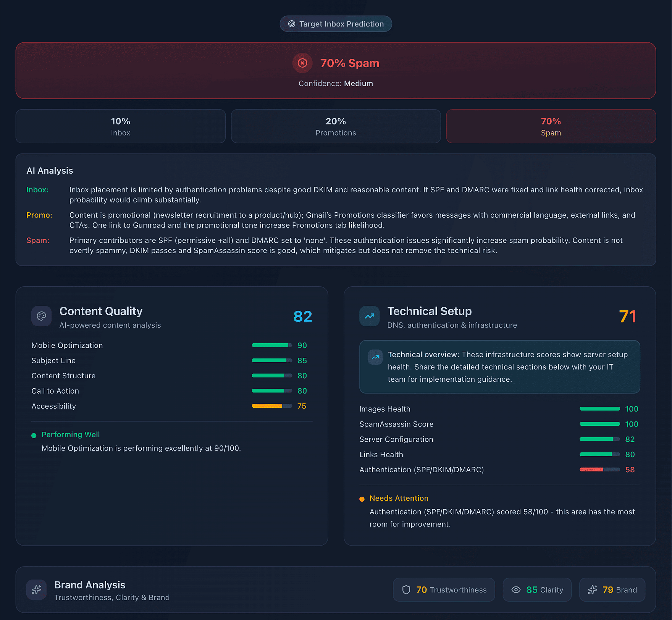
Task: Click the Brand Analysis heading
Action: (x=90, y=585)
